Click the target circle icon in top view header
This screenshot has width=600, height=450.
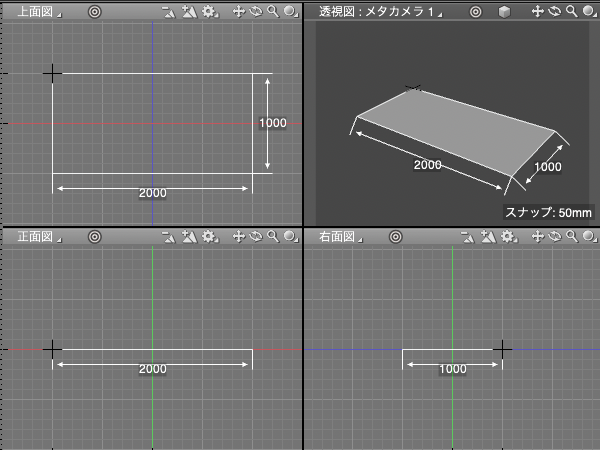click(94, 12)
